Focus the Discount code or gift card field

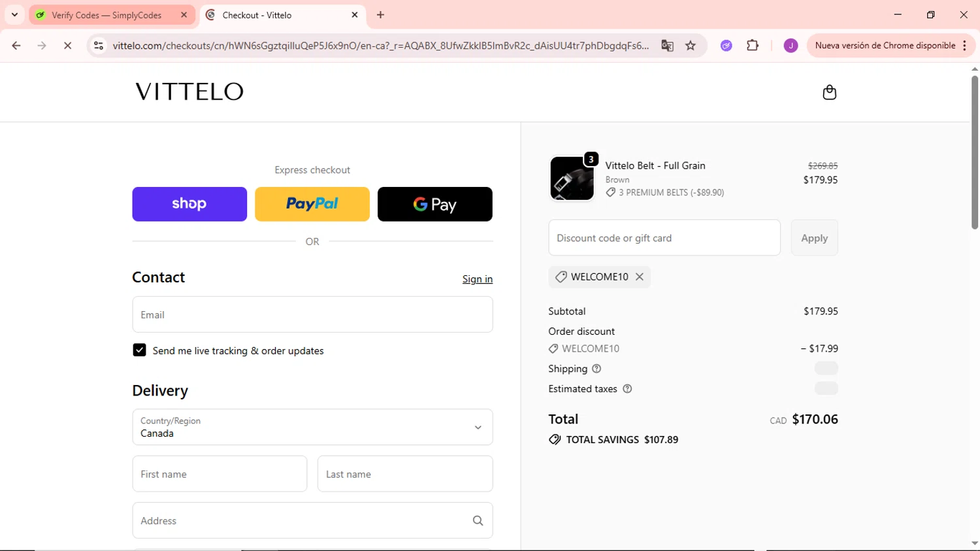(664, 238)
